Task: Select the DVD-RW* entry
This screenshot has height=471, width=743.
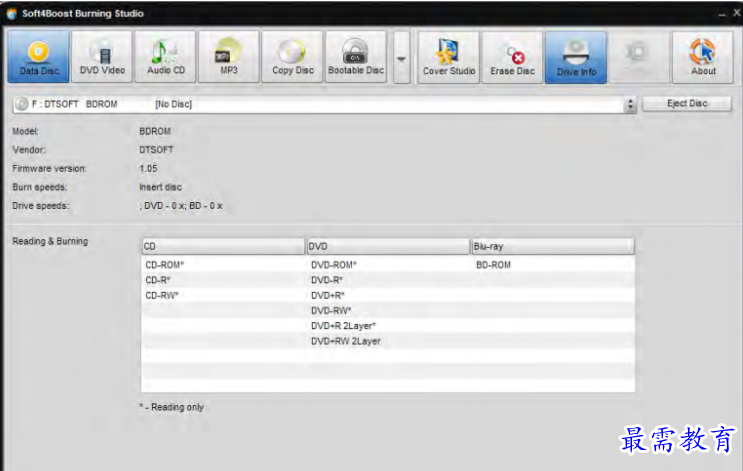Action: coord(331,310)
